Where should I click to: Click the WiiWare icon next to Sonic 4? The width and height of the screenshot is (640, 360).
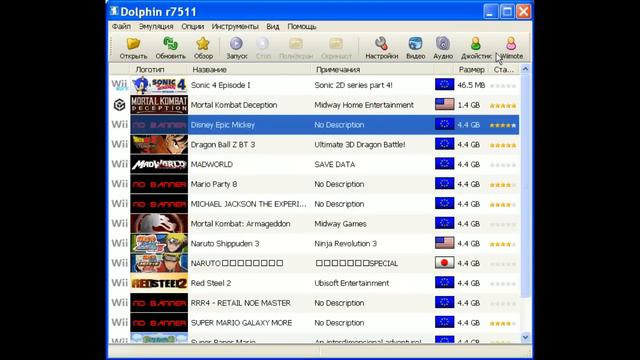[120, 85]
